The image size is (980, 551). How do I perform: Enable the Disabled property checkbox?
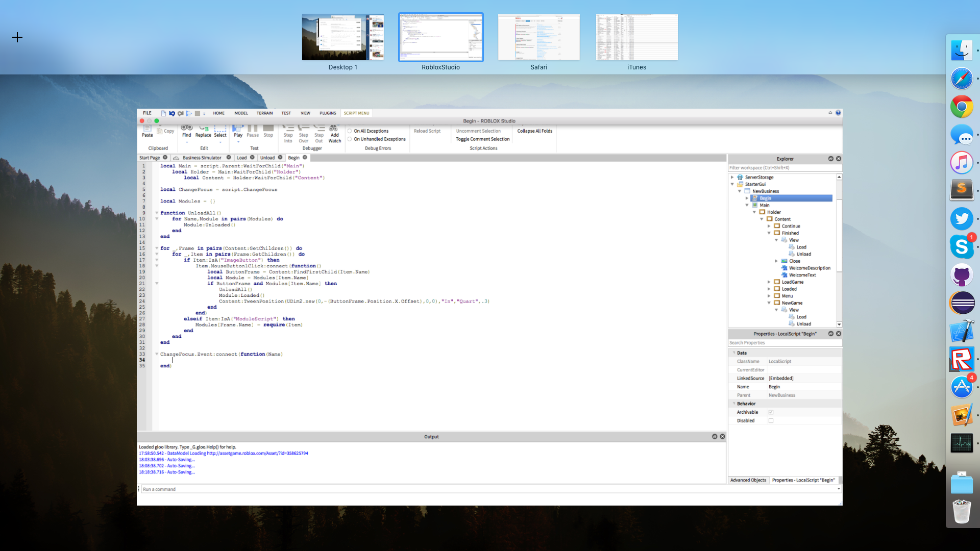[771, 421]
